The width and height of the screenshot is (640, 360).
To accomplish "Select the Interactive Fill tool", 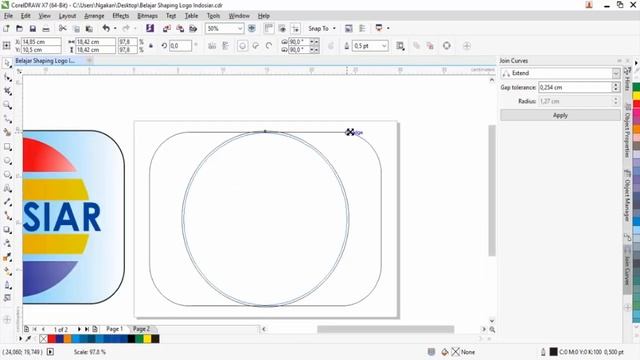I will tap(7, 271).
